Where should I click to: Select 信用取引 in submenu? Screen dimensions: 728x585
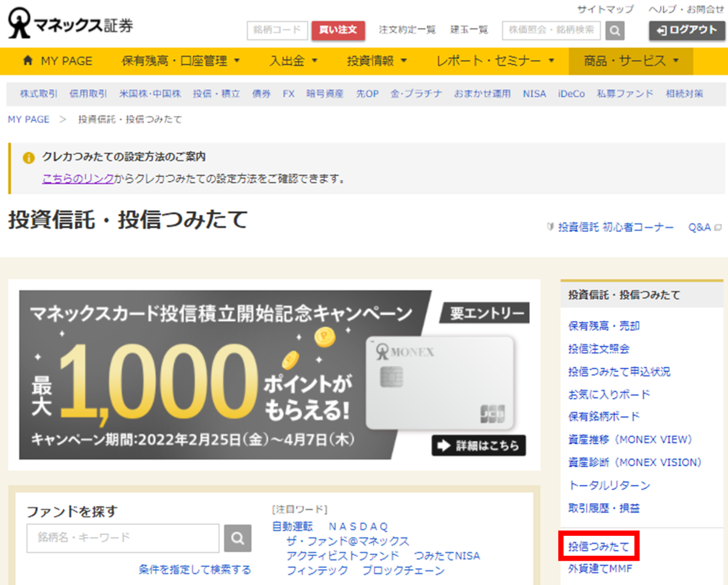(88, 93)
